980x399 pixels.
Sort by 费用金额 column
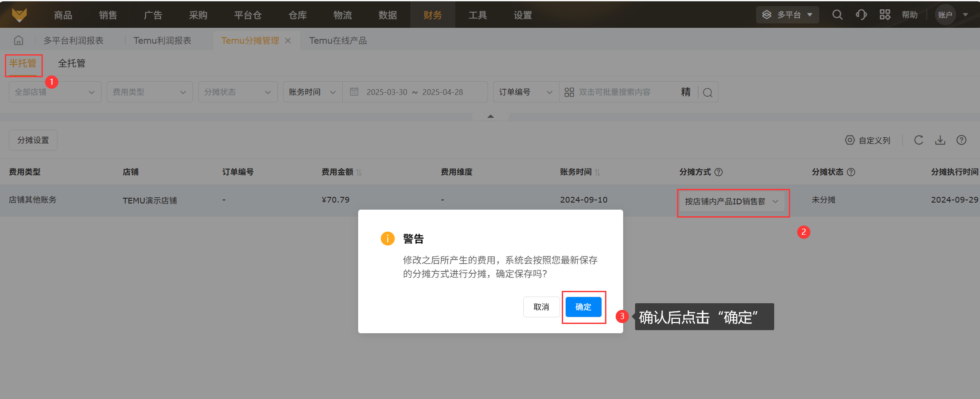tap(359, 172)
